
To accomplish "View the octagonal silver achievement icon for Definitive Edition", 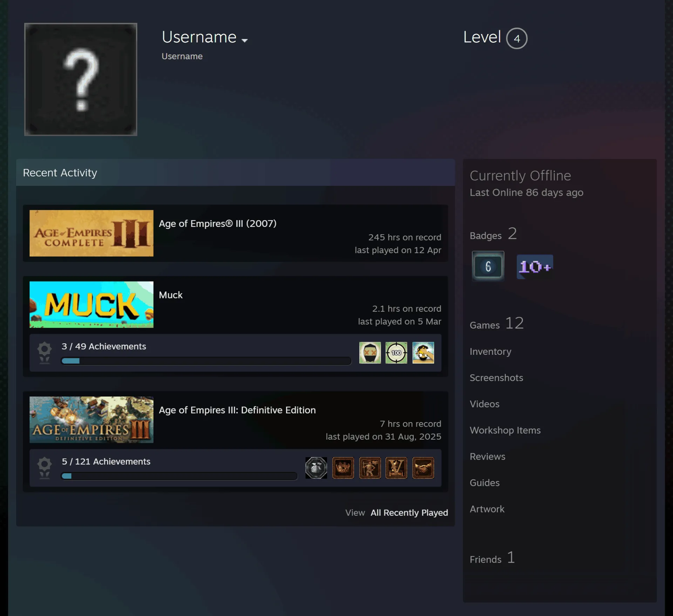I will [x=316, y=468].
